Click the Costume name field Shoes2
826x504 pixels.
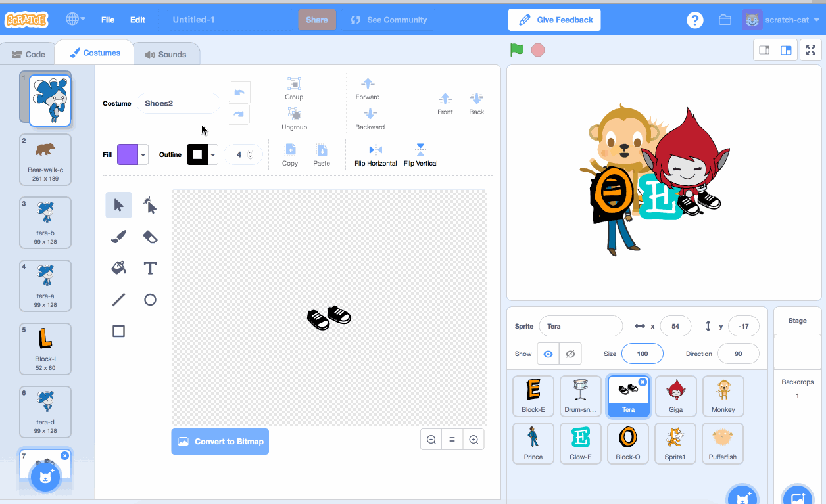pyautogui.click(x=178, y=103)
